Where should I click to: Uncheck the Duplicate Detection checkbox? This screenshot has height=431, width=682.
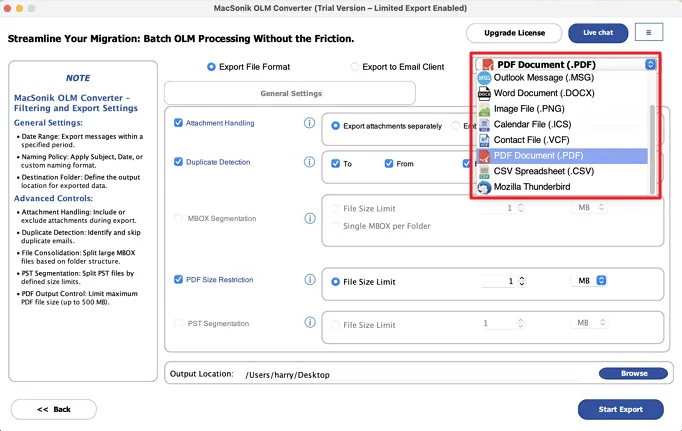click(178, 162)
